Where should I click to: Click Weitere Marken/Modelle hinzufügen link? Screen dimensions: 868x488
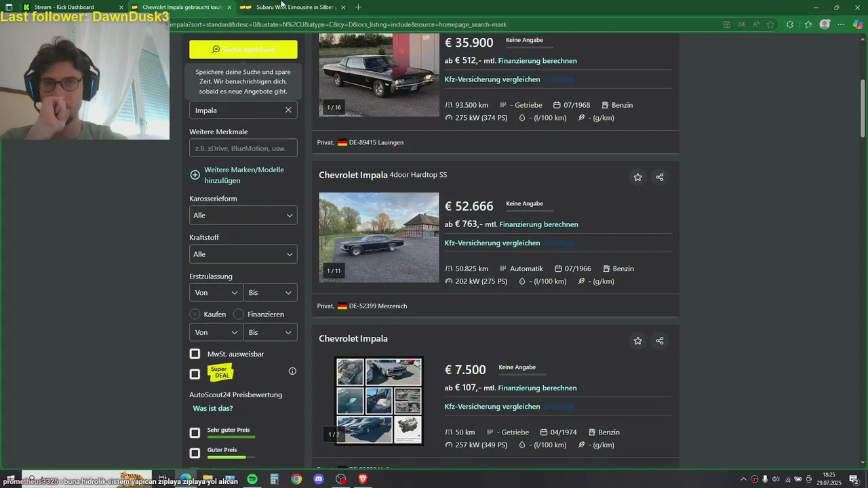(x=244, y=175)
